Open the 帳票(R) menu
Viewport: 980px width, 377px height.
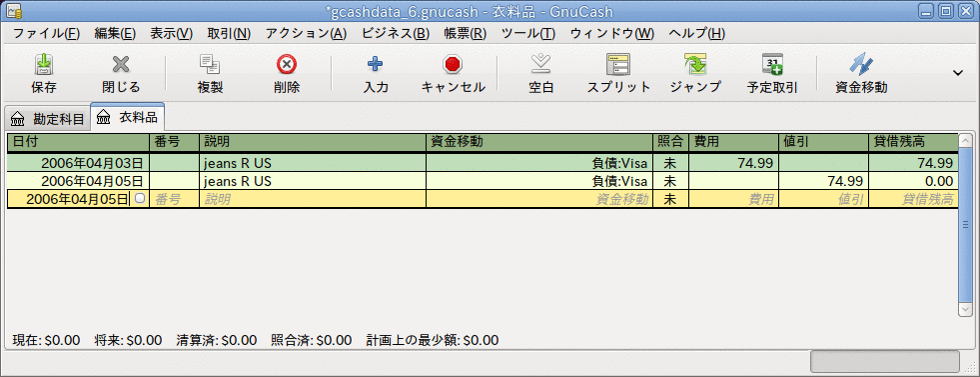pos(465,34)
